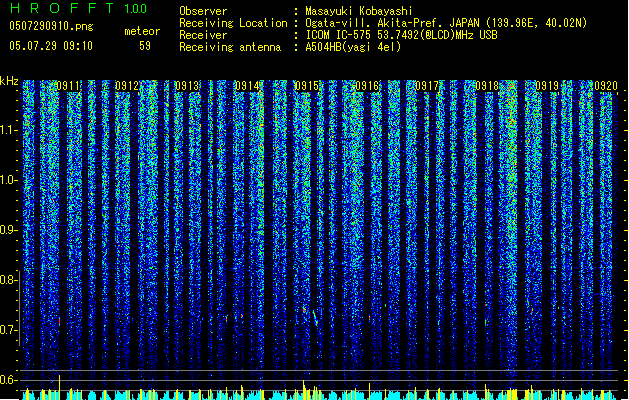This screenshot has height=400, width=629.
Task: Click the 0914 time marker
Action: [247, 86]
